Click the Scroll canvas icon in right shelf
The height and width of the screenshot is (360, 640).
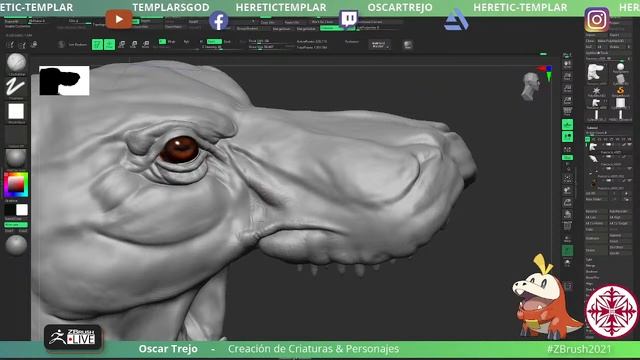[567, 76]
